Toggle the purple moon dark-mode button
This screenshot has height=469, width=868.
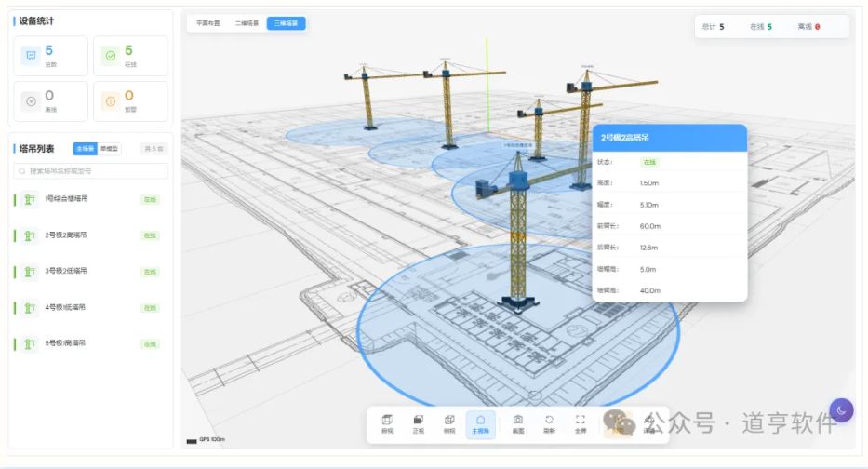click(x=841, y=410)
